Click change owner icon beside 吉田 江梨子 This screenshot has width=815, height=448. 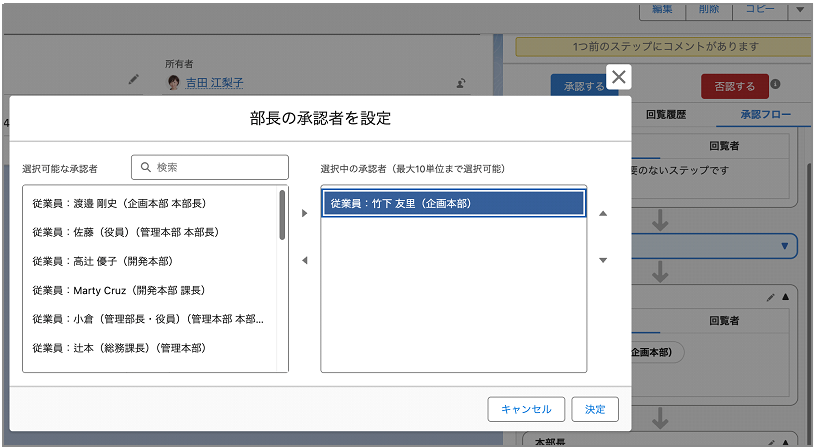pyautogui.click(x=461, y=83)
